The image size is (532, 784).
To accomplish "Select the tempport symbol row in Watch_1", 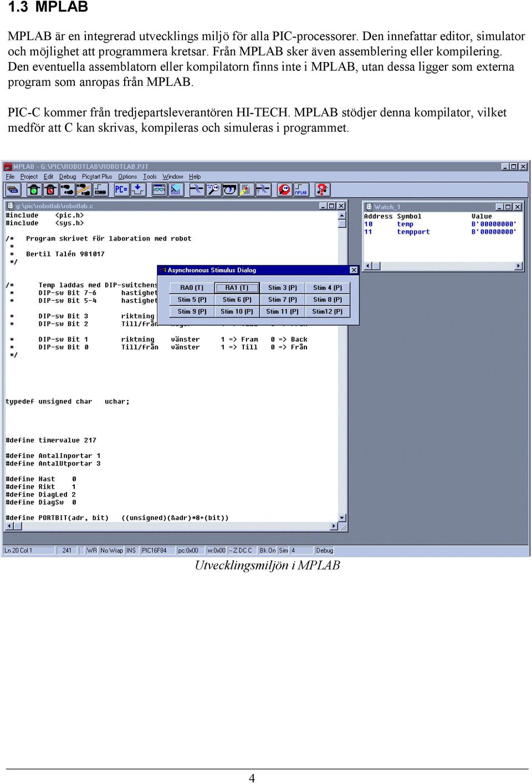I will (440, 232).
